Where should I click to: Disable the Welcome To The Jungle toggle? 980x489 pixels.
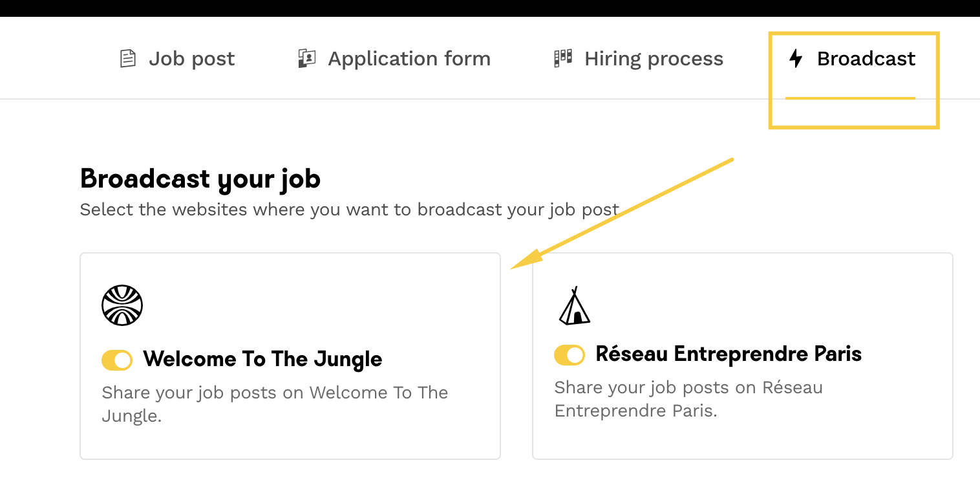point(117,360)
